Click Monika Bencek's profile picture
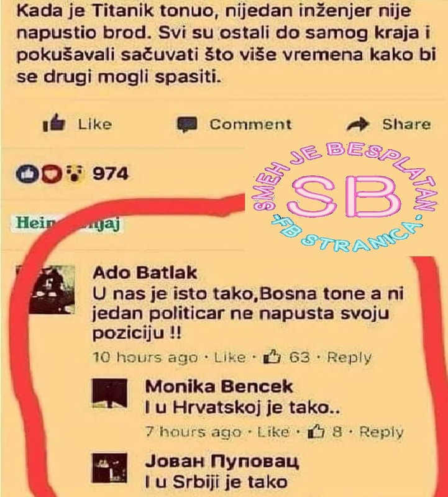Screen dimensions: 448x497 point(109,393)
